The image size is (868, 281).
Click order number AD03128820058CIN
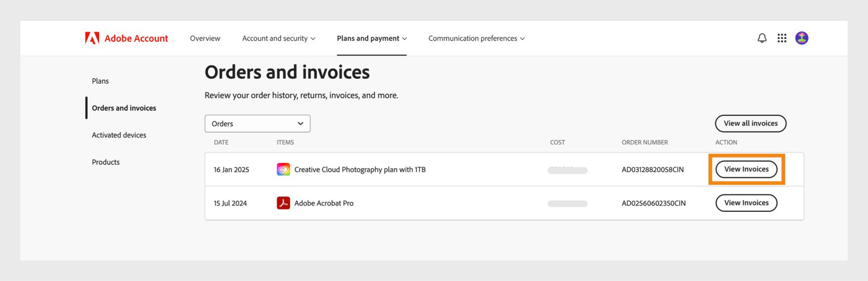[653, 170]
